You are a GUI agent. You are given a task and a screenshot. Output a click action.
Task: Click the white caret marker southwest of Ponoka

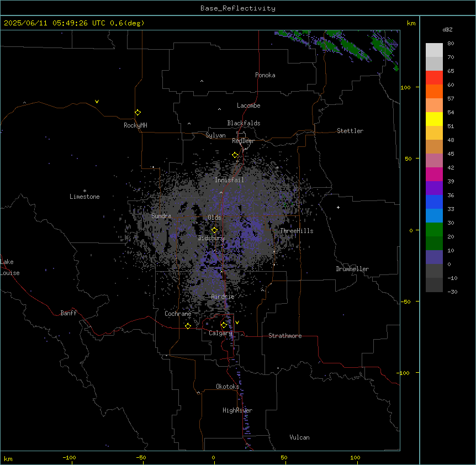coord(202,81)
